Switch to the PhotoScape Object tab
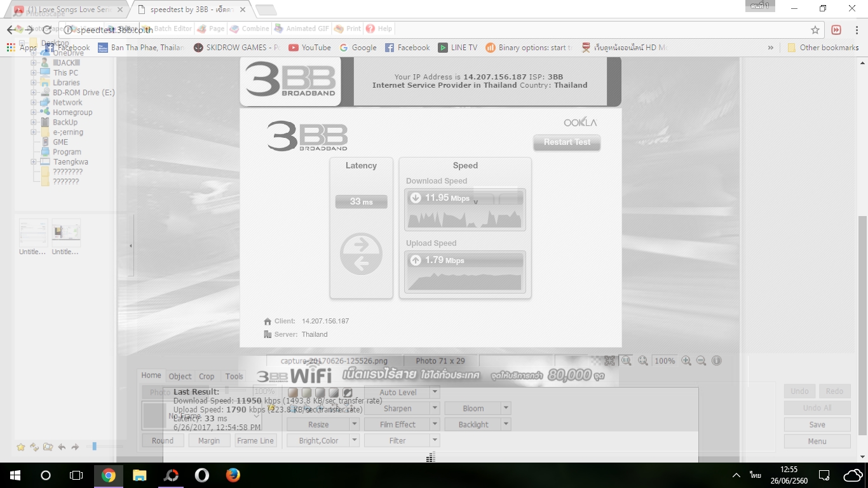This screenshot has width=868, height=488. coord(180,376)
